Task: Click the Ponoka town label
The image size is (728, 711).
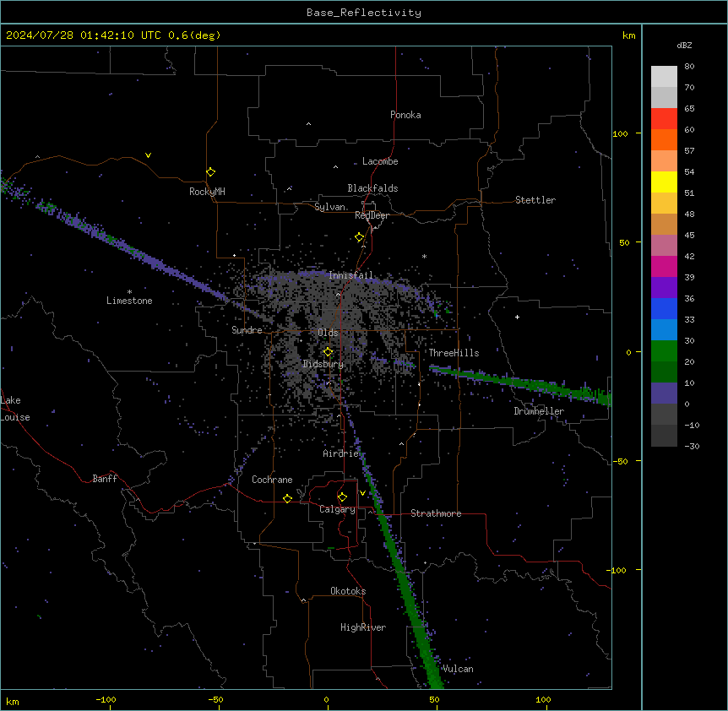Action: tap(405, 115)
